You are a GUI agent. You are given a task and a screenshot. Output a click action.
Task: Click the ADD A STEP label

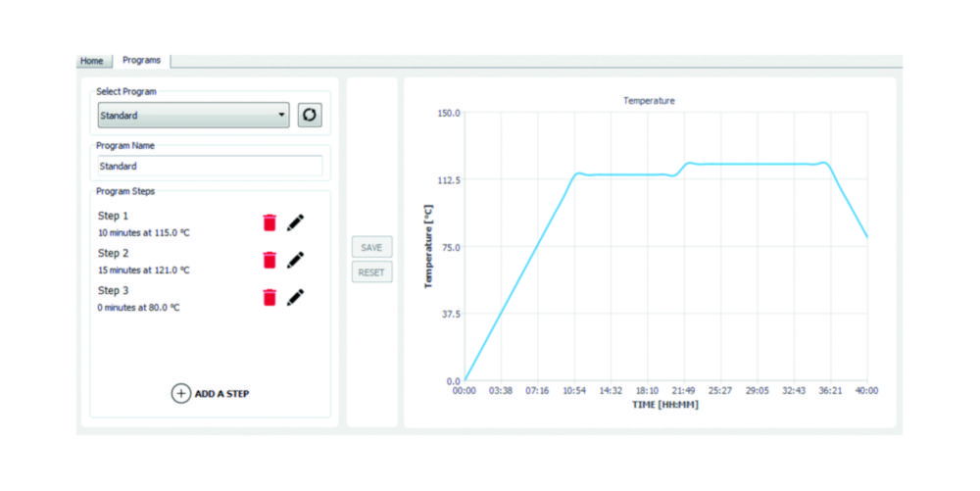pyautogui.click(x=221, y=394)
